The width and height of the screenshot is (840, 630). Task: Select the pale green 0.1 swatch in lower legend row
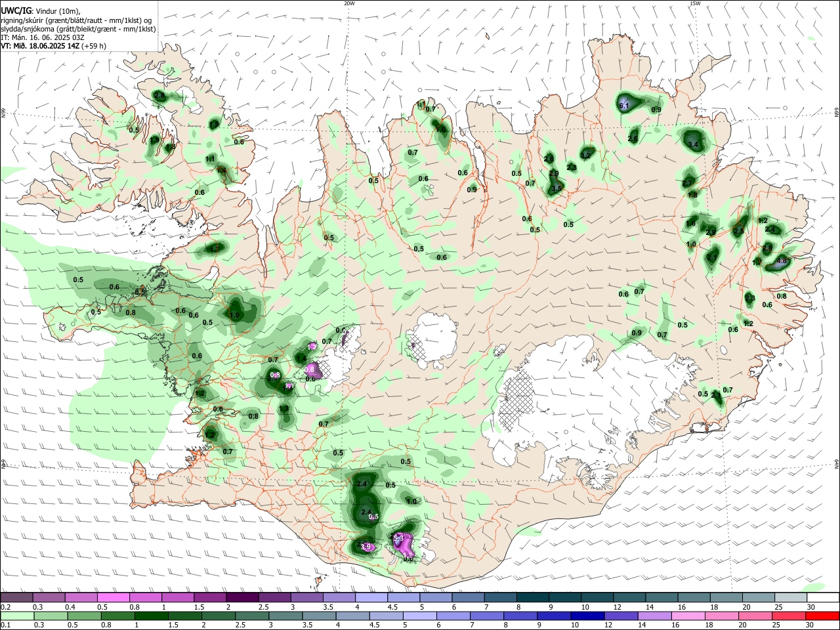16,616
